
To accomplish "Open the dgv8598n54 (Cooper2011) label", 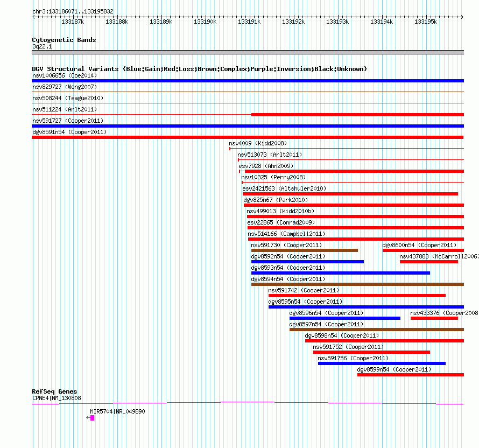I will (x=342, y=335).
